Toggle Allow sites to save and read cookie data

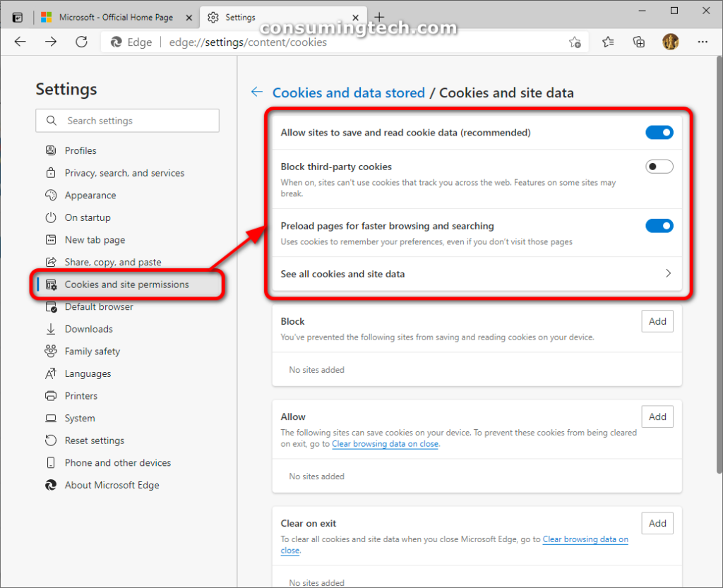click(659, 133)
